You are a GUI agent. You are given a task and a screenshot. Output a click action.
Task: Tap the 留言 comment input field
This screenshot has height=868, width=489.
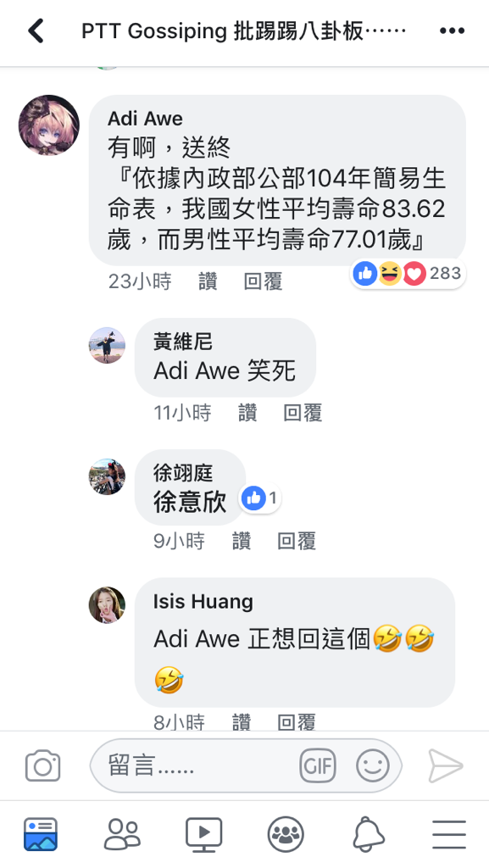coord(246,765)
